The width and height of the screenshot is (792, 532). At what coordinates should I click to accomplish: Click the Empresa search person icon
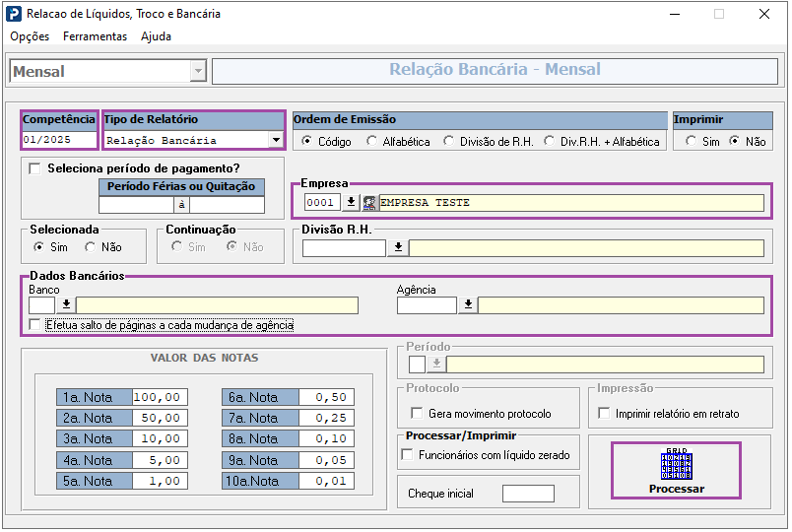(x=369, y=202)
